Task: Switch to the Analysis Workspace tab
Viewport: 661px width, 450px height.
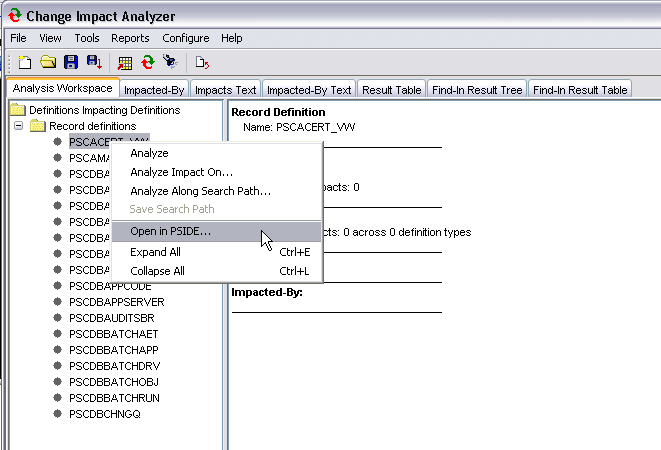Action: pos(62,88)
